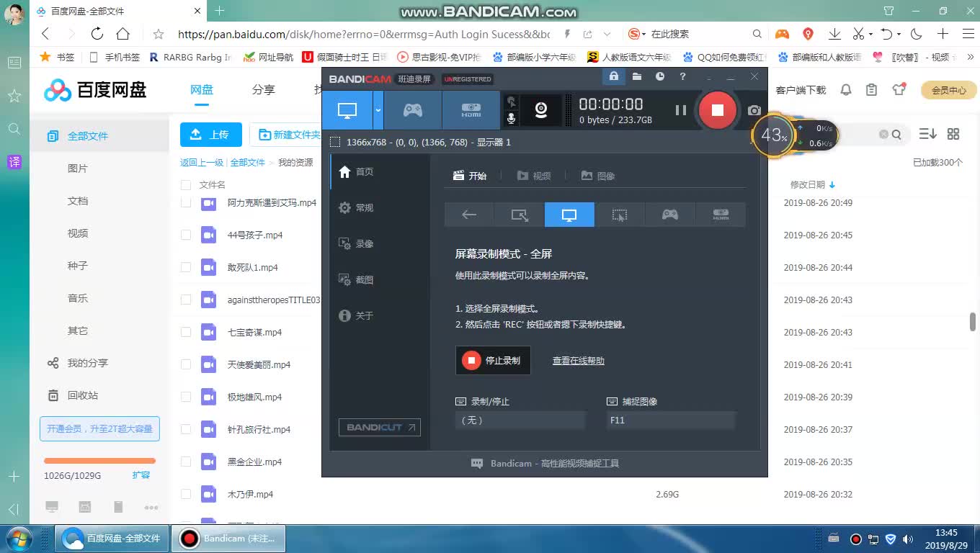Stop recording with the red round button
This screenshot has width=980, height=553.
[717, 110]
